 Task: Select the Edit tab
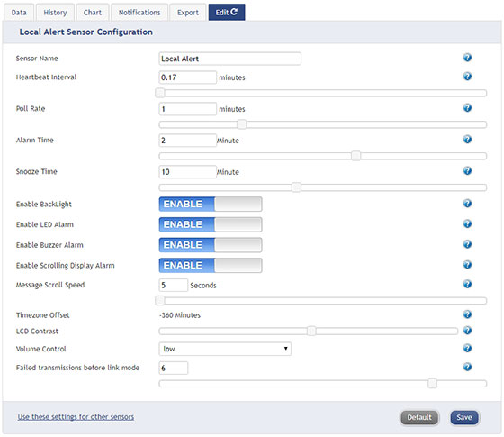[x=227, y=13]
